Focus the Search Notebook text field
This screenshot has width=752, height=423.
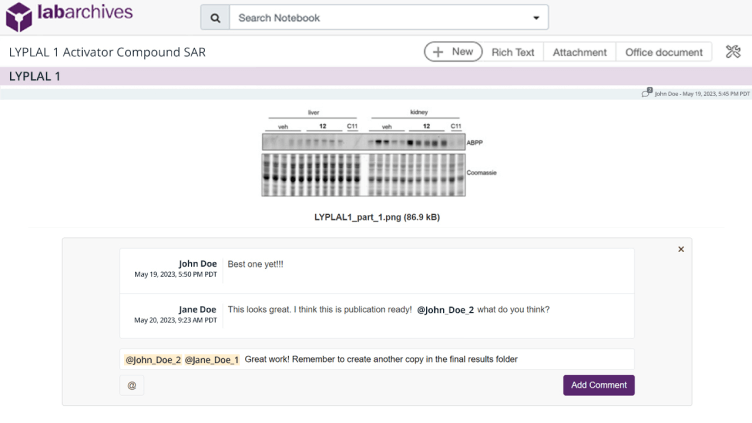tap(380, 18)
